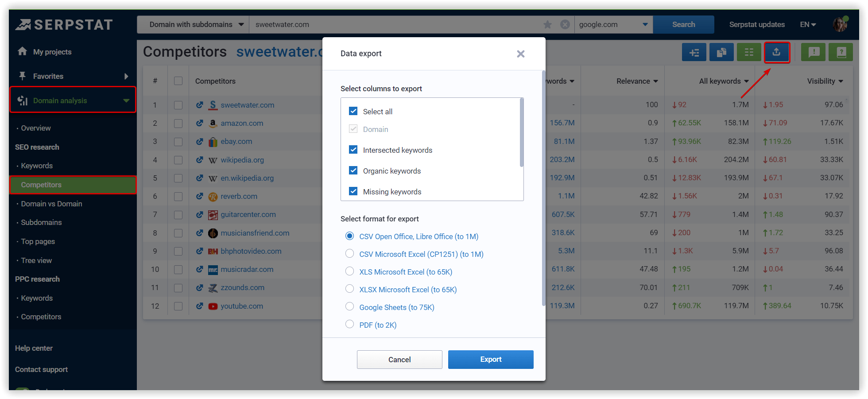This screenshot has height=399, width=868.
Task: Open external link icon for amazon.com
Action: tap(200, 123)
